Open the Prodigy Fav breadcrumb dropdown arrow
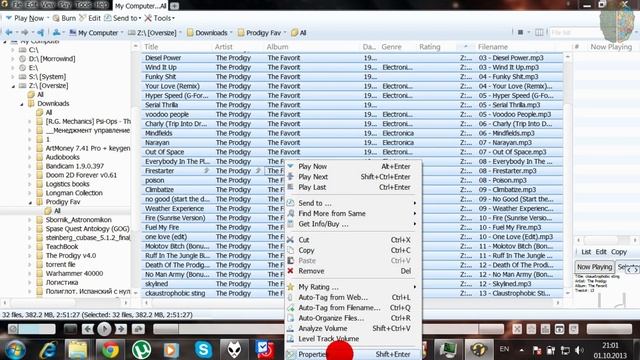Image resolution: width=640 pixels, height=360 pixels. click(x=285, y=33)
